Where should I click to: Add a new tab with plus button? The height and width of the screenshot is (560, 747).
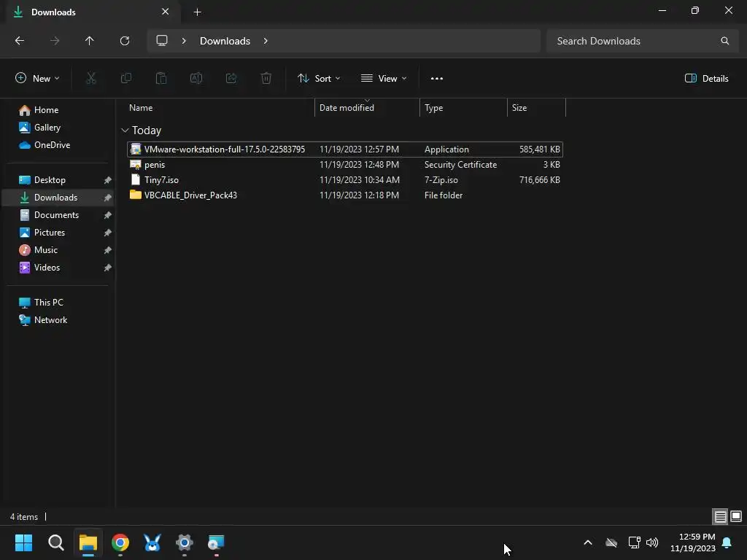point(197,12)
